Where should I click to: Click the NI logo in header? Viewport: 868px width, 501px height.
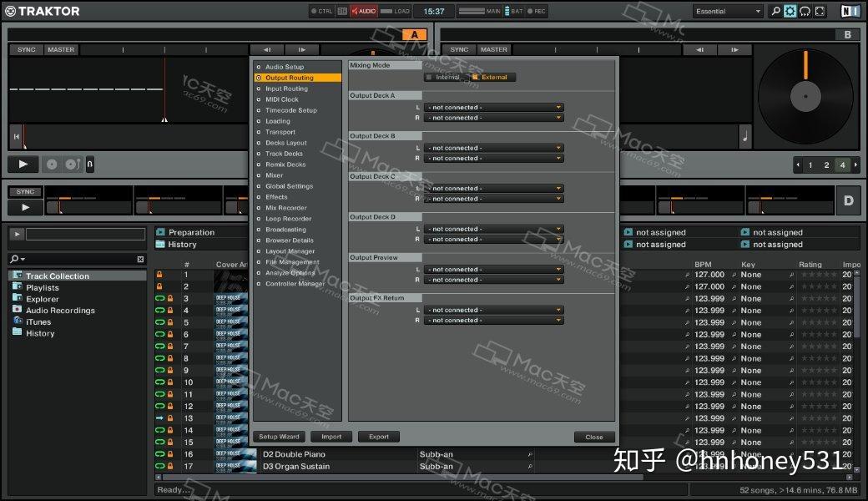(850, 11)
